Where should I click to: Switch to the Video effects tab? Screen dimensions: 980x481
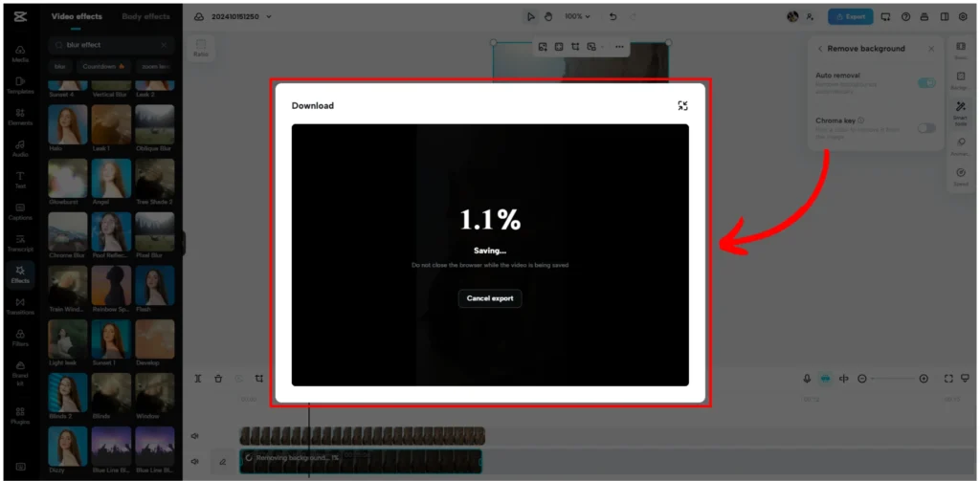tap(77, 16)
